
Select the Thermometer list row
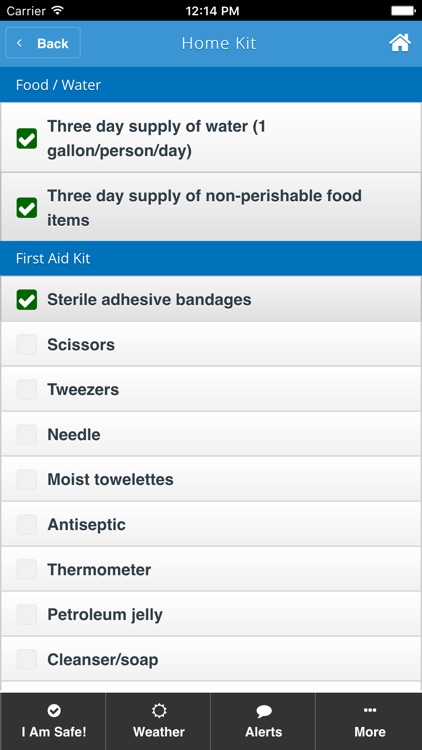coord(211,569)
